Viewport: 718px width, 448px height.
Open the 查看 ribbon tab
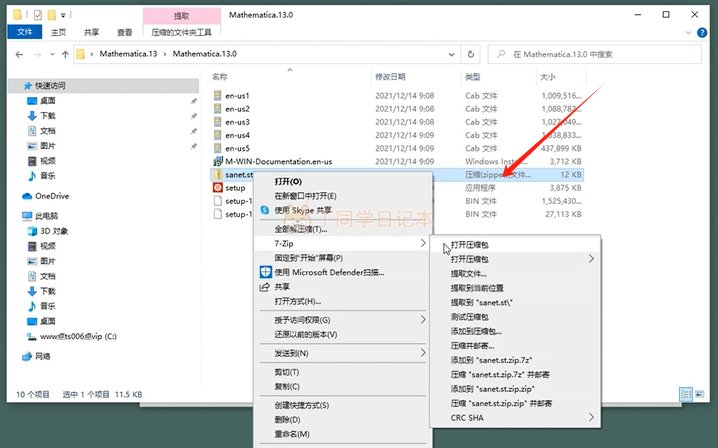point(118,31)
